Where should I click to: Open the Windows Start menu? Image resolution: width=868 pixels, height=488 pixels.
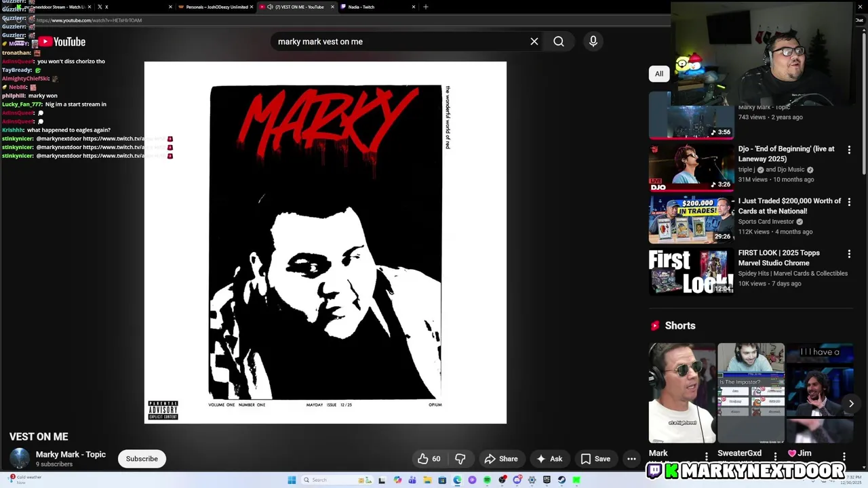292,480
